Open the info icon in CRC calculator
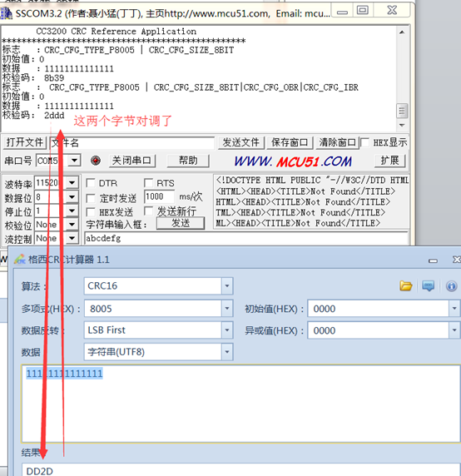The width and height of the screenshot is (461, 476). click(x=451, y=286)
